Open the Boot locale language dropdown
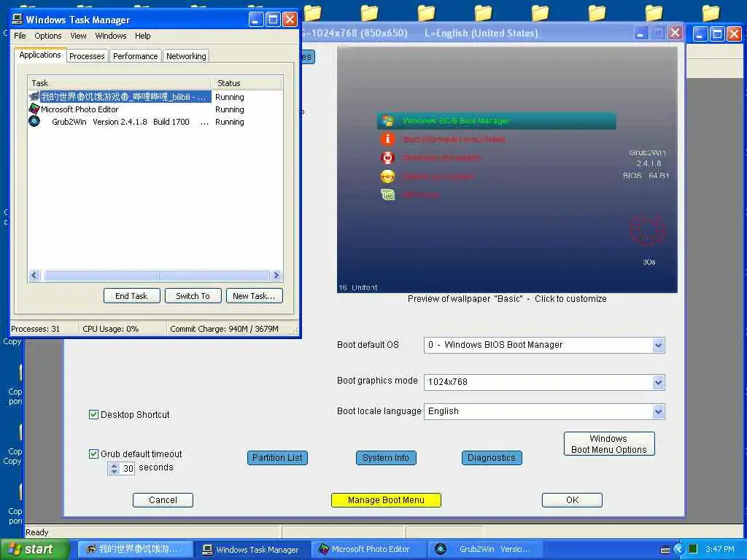The width and height of the screenshot is (747, 560). coord(658,411)
